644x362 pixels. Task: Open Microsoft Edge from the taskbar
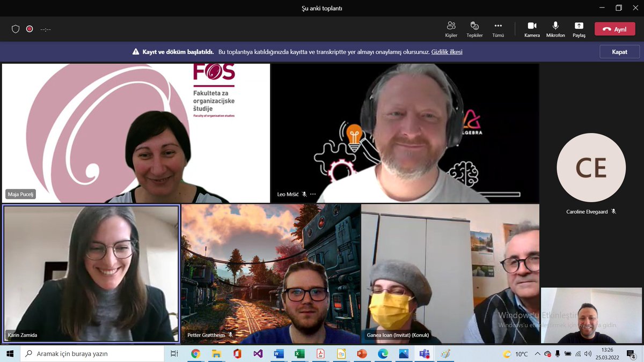coord(383,354)
